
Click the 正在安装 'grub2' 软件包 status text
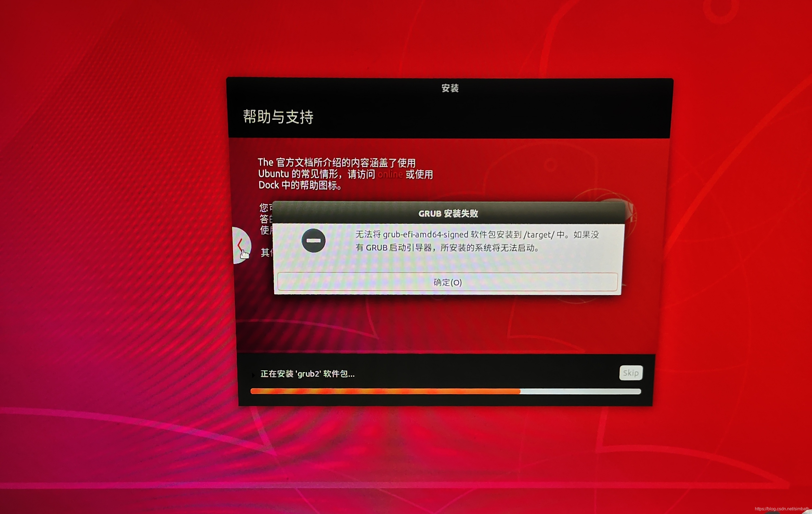coord(307,374)
